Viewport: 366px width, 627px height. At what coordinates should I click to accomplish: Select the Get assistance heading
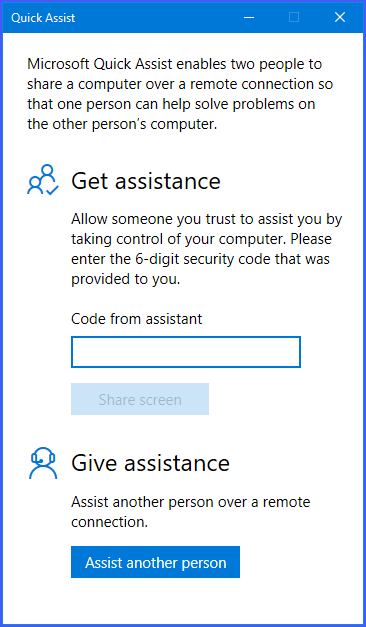(146, 181)
